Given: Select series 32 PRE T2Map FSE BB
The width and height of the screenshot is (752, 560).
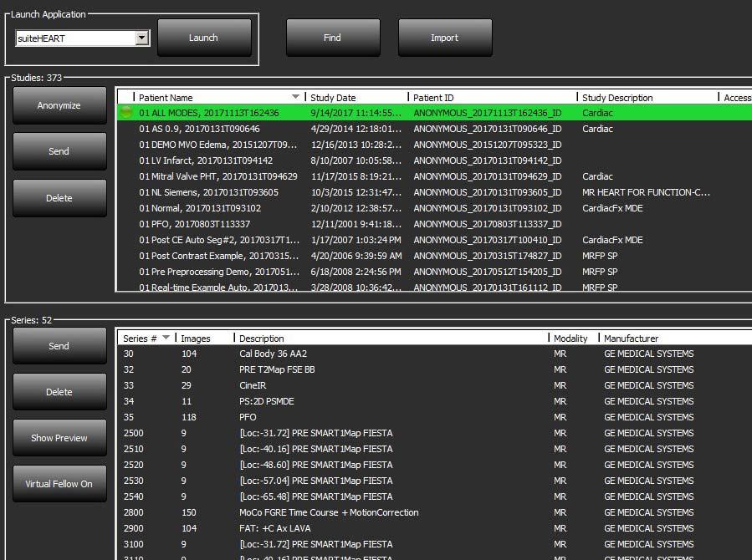Looking at the screenshot, I should (x=434, y=369).
